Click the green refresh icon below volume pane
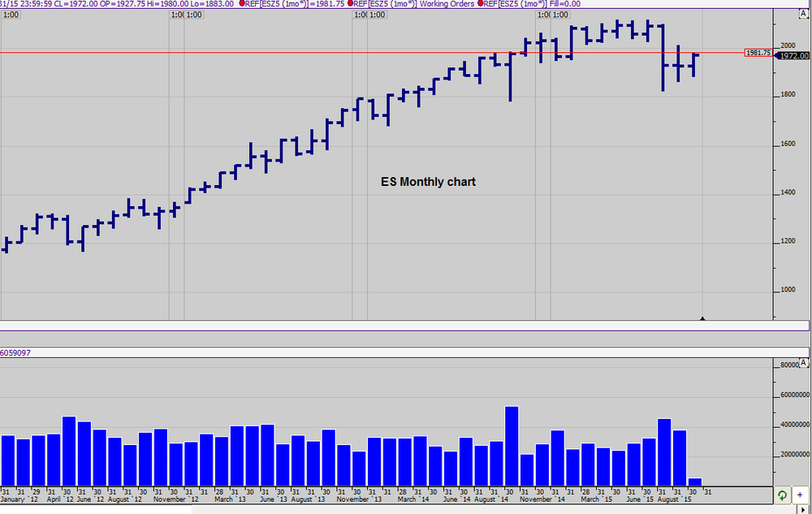The height and width of the screenshot is (514, 812). (x=782, y=495)
